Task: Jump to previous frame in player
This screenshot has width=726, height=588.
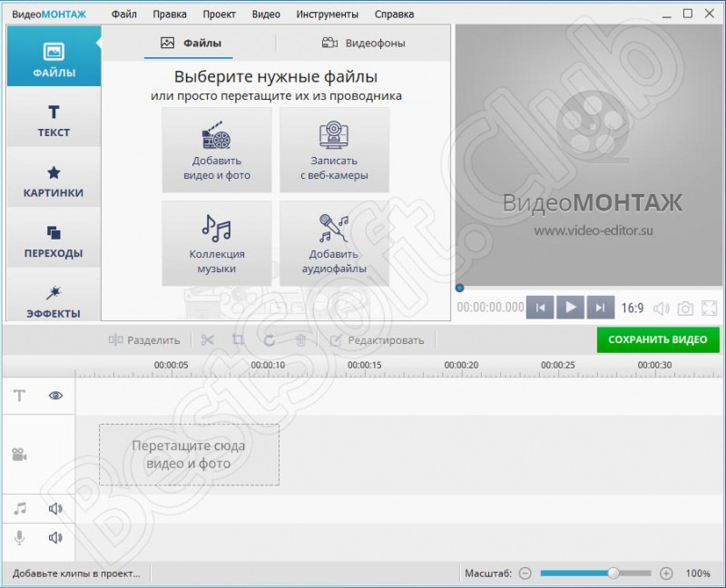Action: pyautogui.click(x=540, y=308)
